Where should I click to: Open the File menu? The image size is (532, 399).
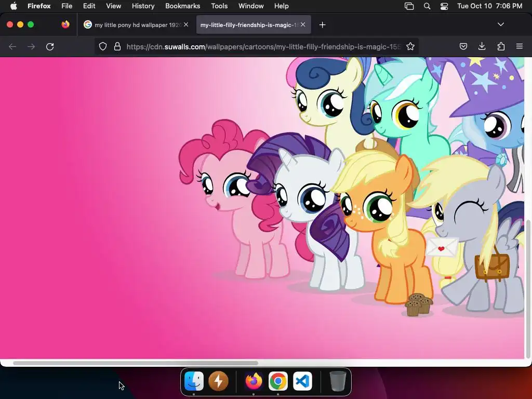[67, 6]
